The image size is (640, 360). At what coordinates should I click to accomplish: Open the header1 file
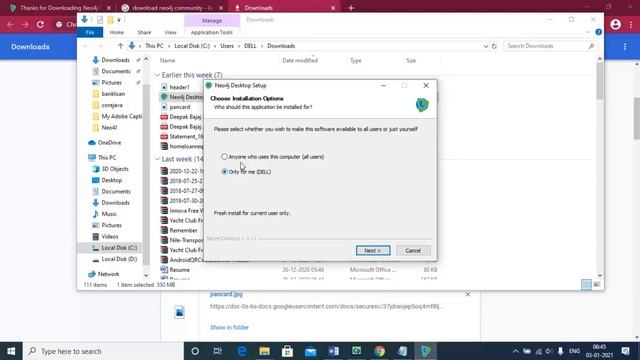click(179, 87)
